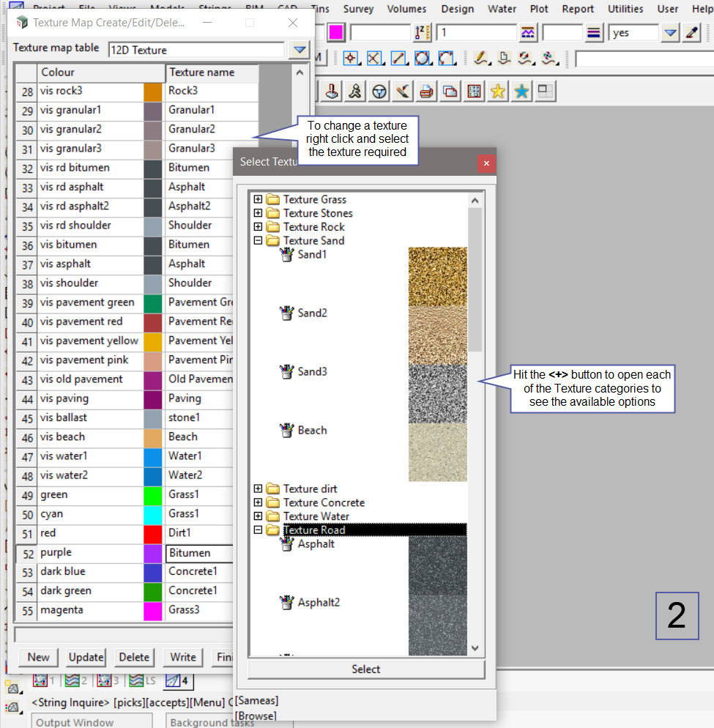714x728 pixels.
Task: Expand the Texture Grass folder
Action: pyautogui.click(x=258, y=199)
